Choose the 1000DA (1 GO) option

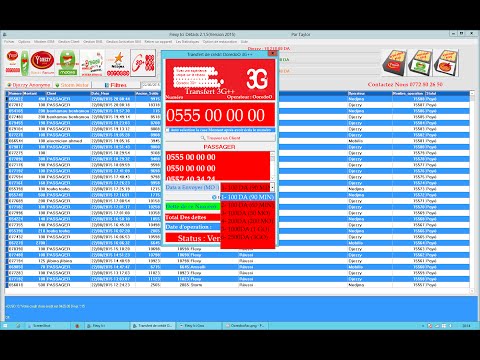click(247, 229)
